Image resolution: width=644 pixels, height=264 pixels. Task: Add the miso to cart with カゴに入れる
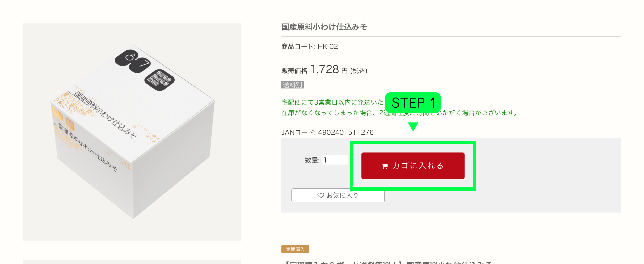[413, 166]
